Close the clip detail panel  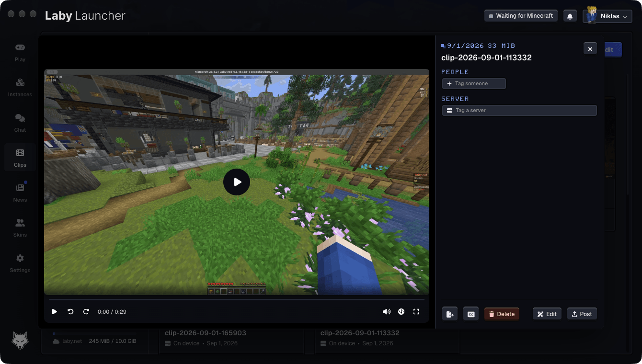[590, 49]
